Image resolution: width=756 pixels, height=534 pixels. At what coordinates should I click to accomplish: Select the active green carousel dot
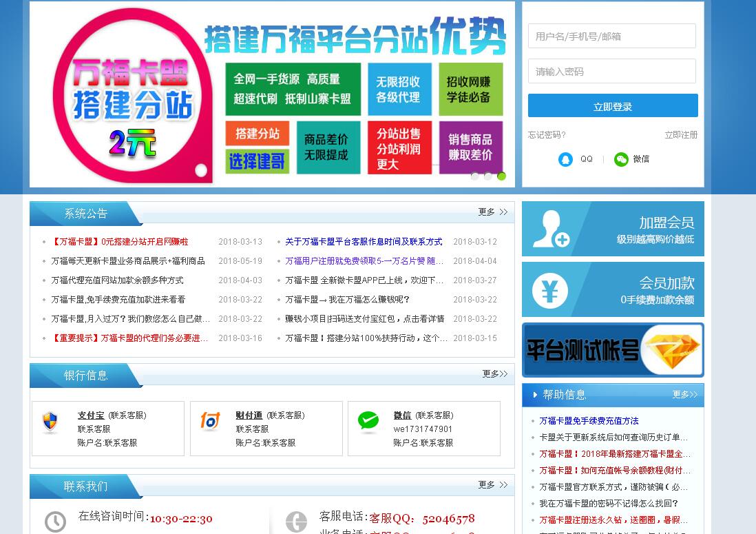click(501, 176)
